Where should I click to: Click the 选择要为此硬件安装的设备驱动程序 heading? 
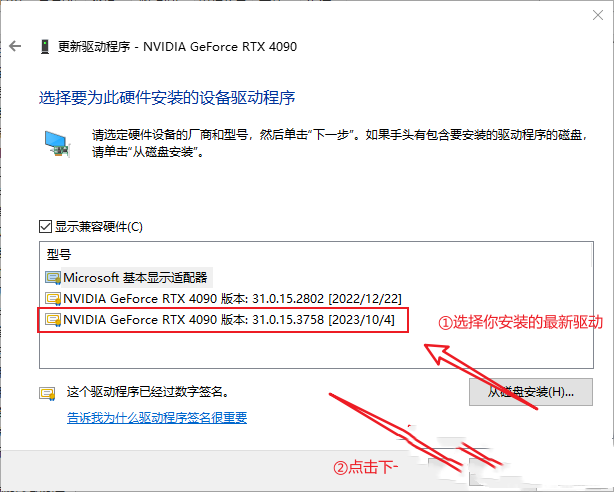coord(167,98)
